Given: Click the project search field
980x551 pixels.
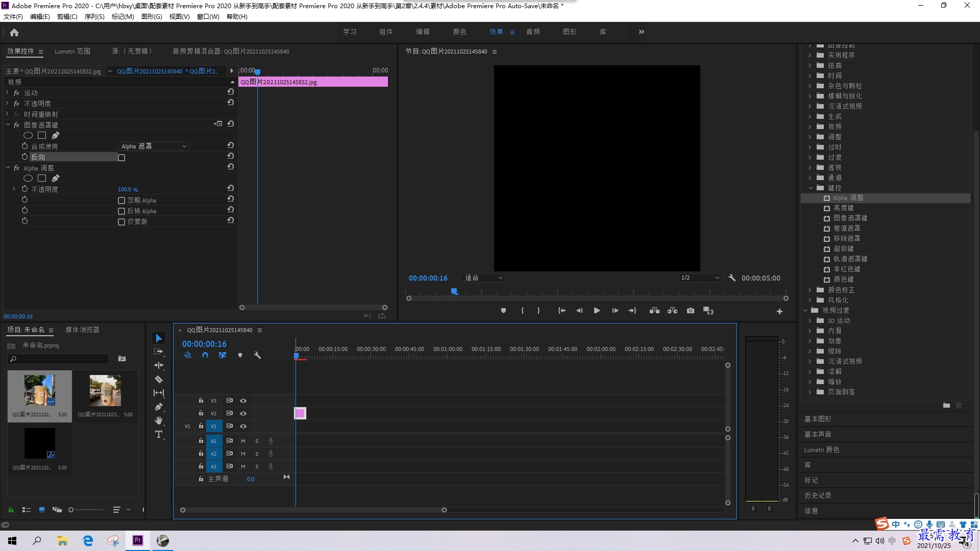Looking at the screenshot, I should click(59, 359).
